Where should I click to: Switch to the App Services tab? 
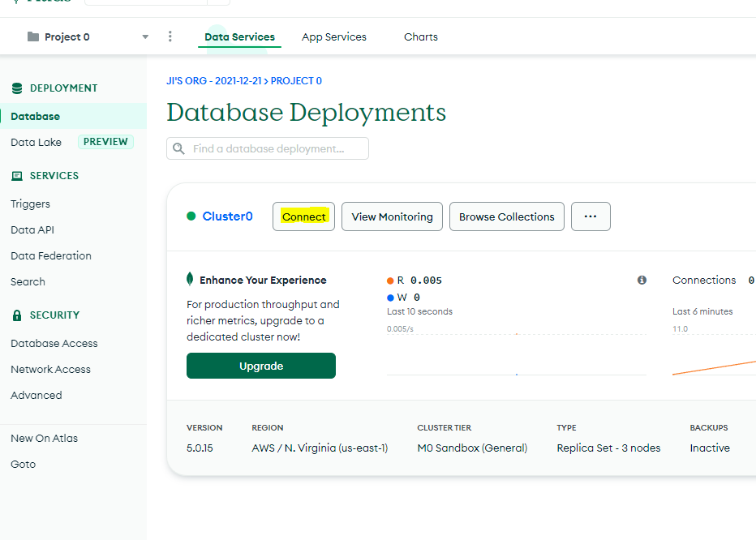[334, 37]
